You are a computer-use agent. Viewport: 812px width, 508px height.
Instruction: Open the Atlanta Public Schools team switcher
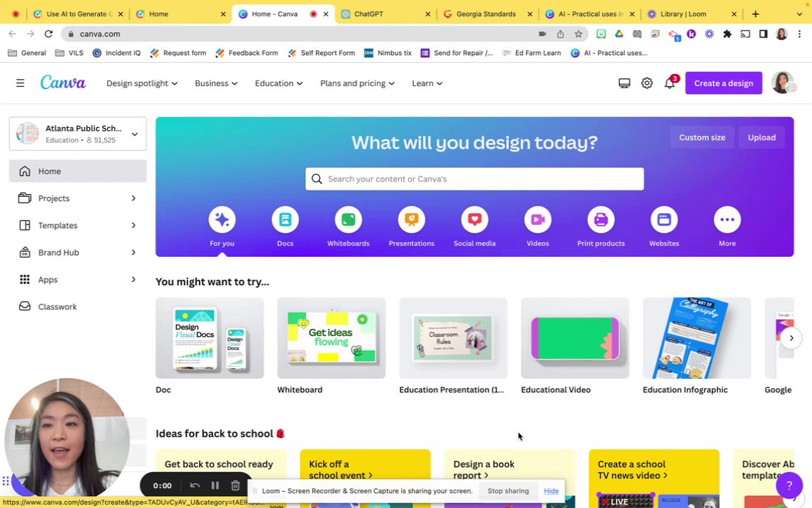78,134
